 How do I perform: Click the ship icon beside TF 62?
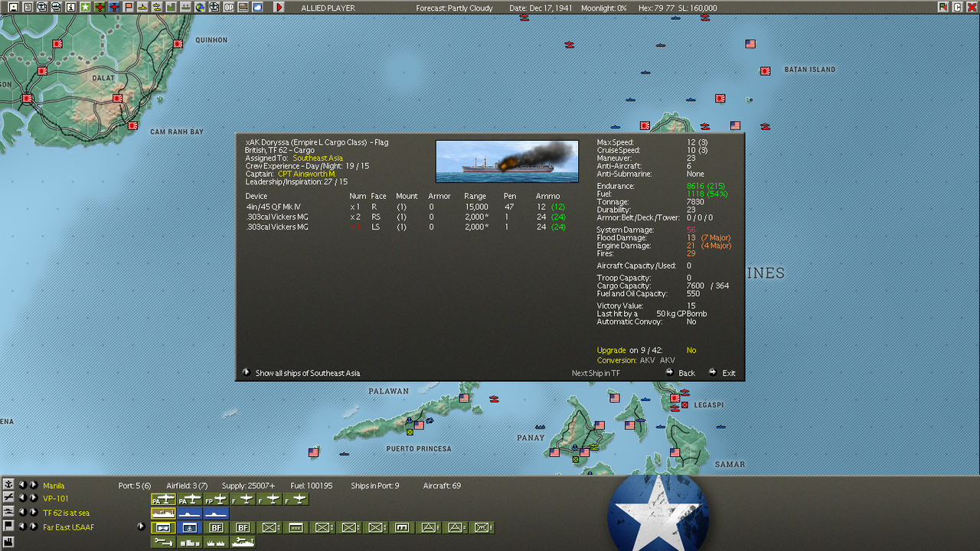(8, 512)
